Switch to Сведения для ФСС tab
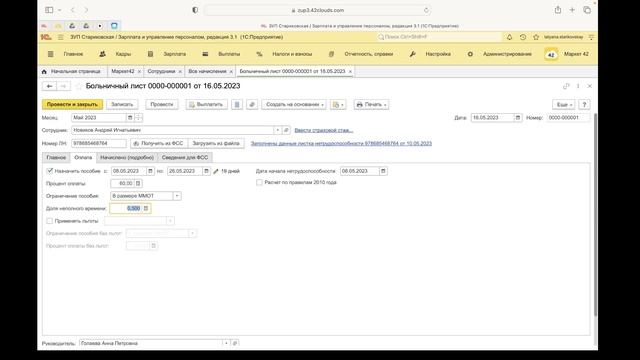 (185, 157)
